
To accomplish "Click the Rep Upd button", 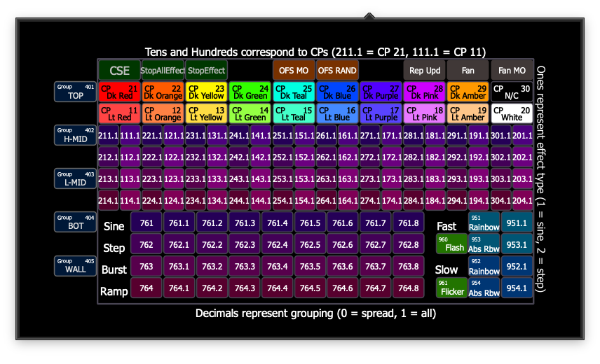I will (424, 70).
